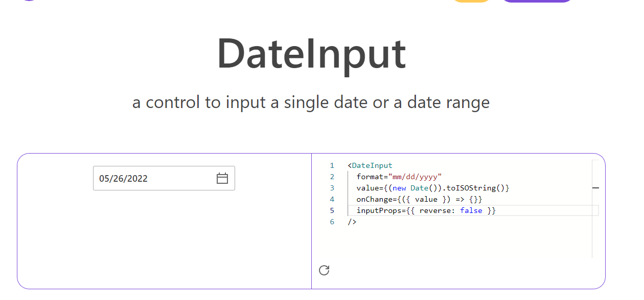Click the date field showing 05/26/2022

coord(164,178)
